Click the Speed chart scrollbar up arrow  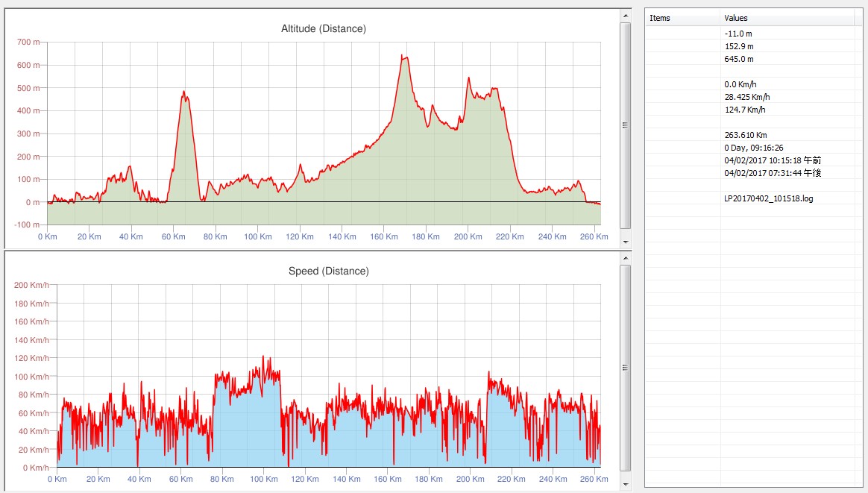coord(625,258)
